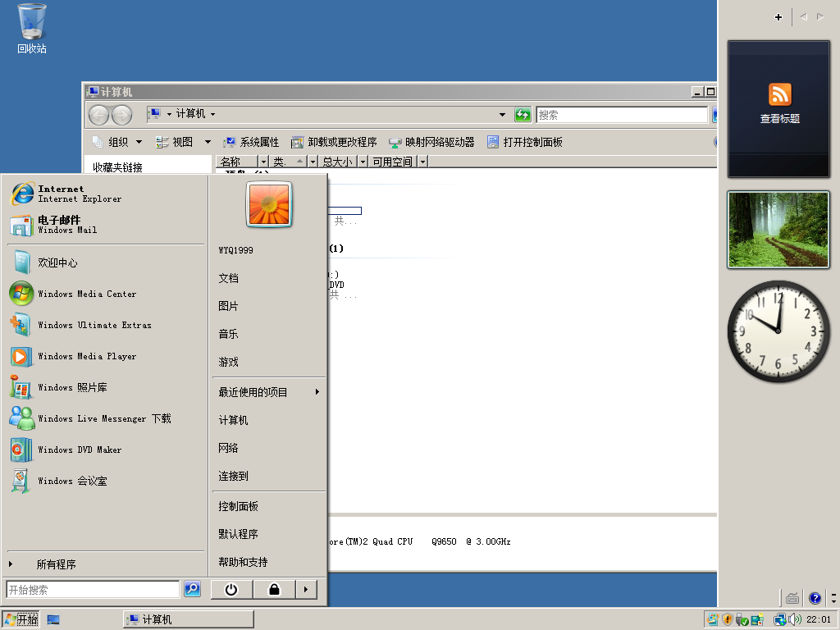Click the 计算机 taskbar window button
The image size is (840, 630).
189,620
